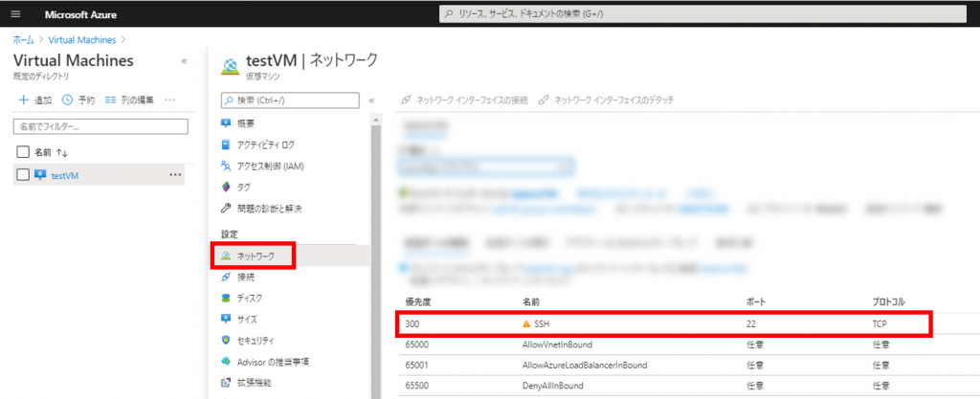980x399 pixels.
Task: Click プロトコル column header
Action: pyautogui.click(x=889, y=302)
